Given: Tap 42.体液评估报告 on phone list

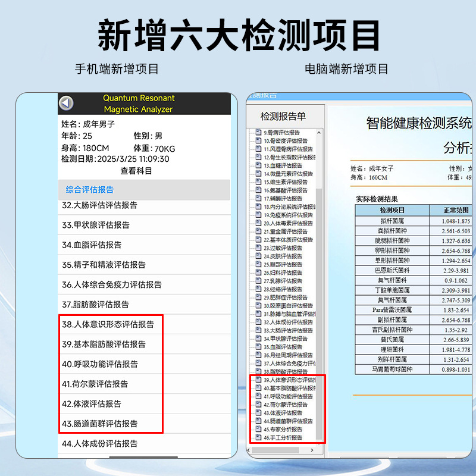Looking at the screenshot, I should (144, 404).
